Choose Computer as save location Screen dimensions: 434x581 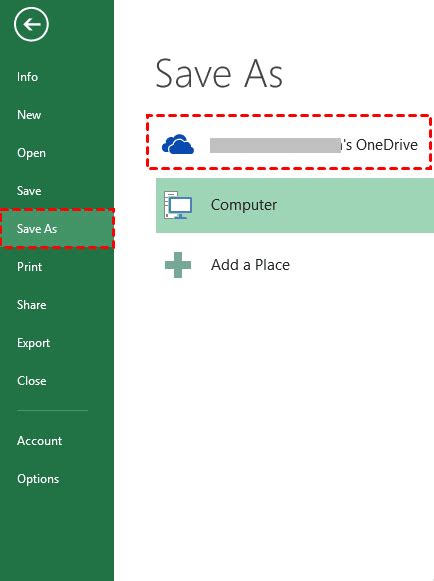[295, 205]
